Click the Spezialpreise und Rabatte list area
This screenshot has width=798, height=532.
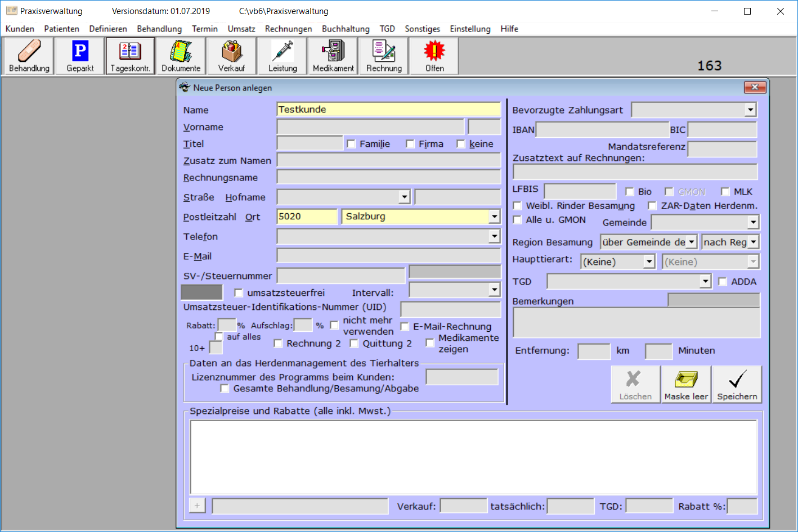(473, 457)
